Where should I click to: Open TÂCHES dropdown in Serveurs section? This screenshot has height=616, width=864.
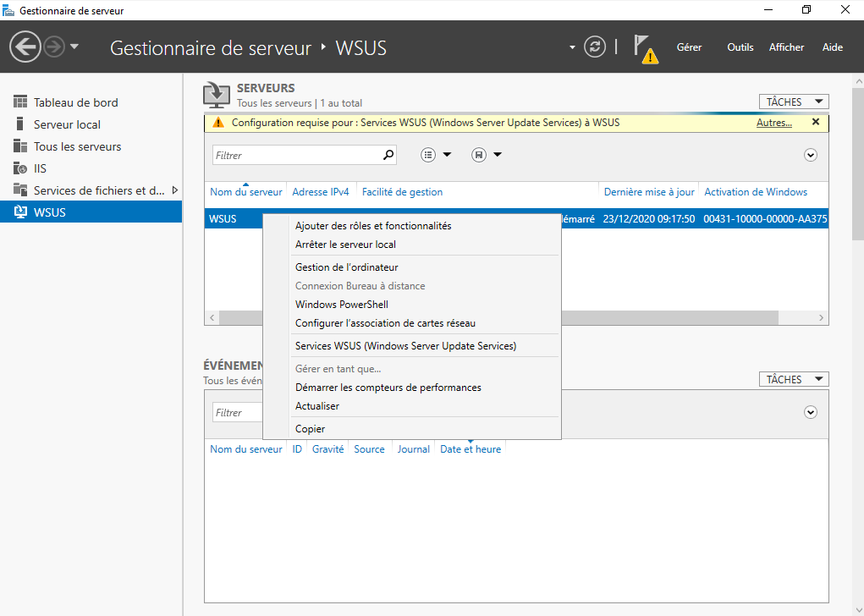(x=794, y=102)
